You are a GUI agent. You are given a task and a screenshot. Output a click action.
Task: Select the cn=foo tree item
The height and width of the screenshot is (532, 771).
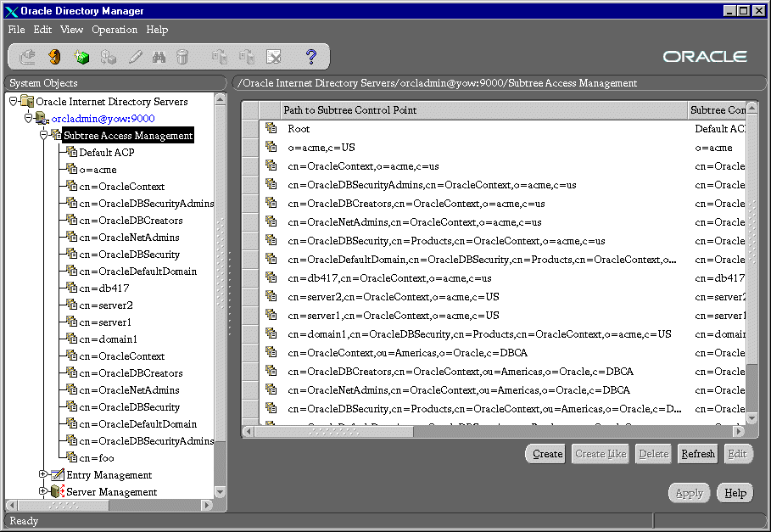click(97, 457)
